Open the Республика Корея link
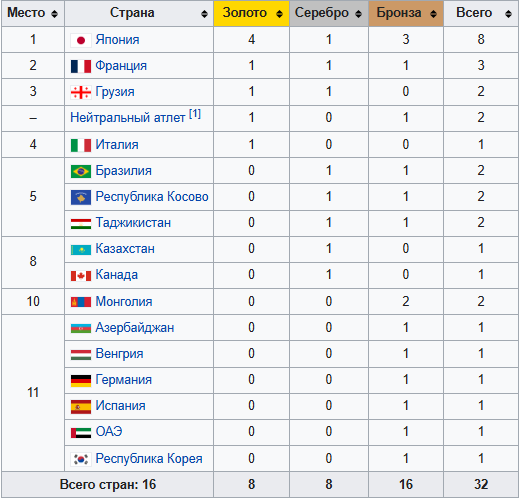 149,459
